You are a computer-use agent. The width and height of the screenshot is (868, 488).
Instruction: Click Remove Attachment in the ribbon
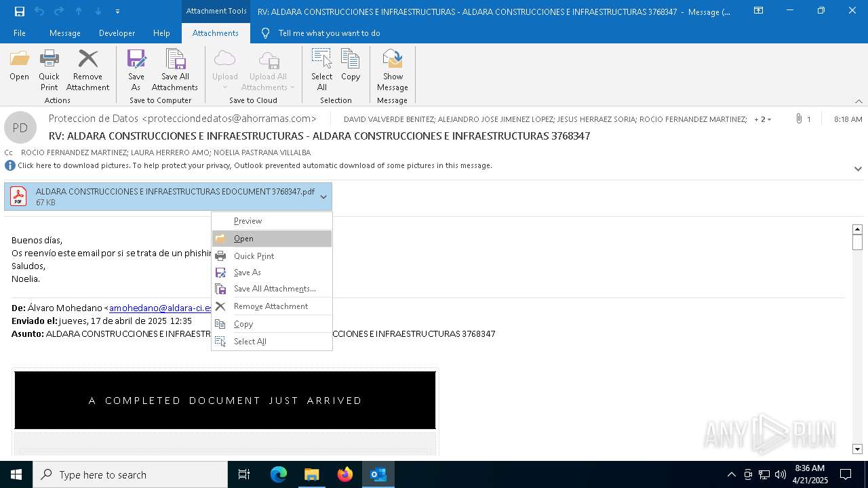tap(87, 70)
